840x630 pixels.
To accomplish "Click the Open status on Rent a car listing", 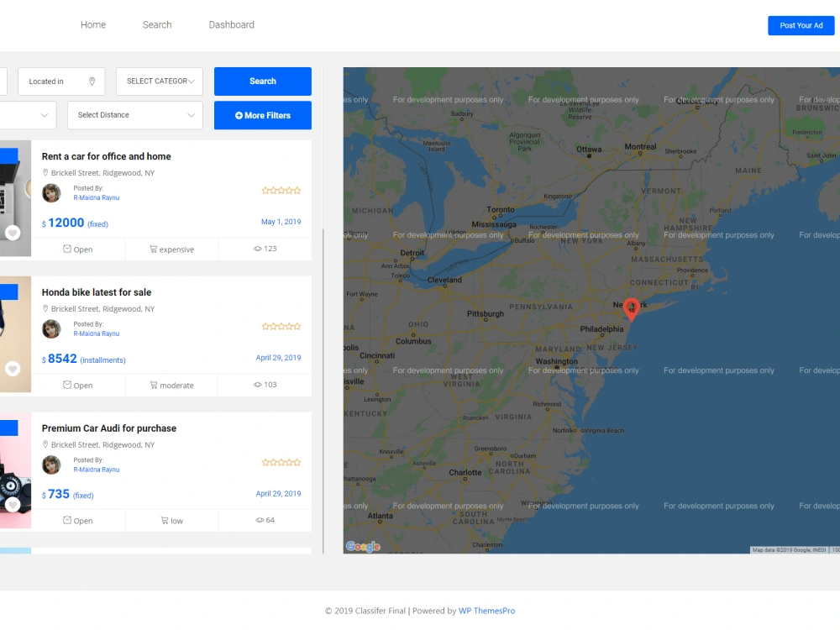I will pyautogui.click(x=77, y=249).
